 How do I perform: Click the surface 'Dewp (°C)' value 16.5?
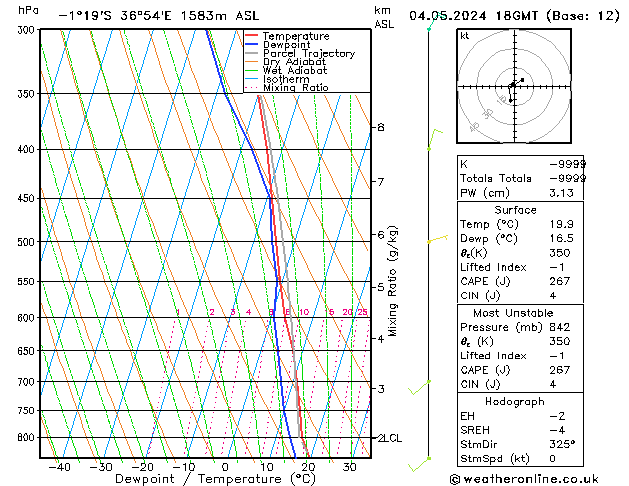click(561, 239)
